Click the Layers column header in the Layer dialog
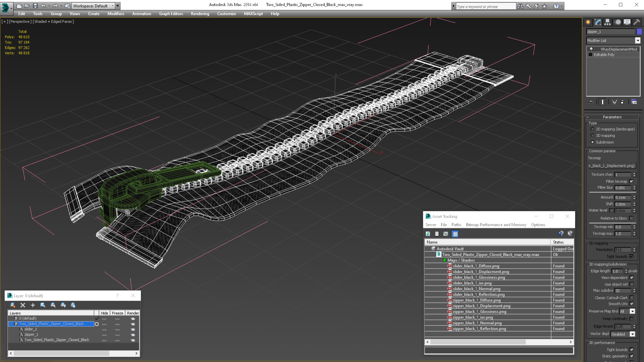Viewport: 644px width, 362px height. point(51,313)
